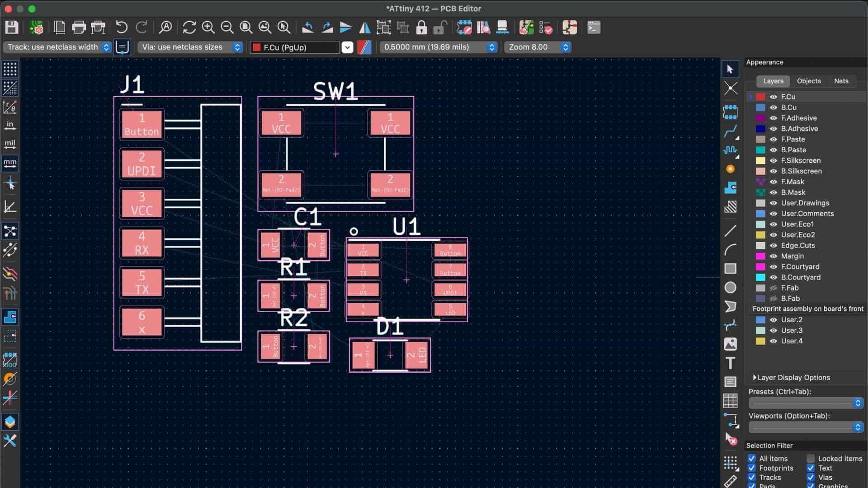This screenshot has height=488, width=868.
Task: Switch to the Objects tab
Action: point(808,81)
